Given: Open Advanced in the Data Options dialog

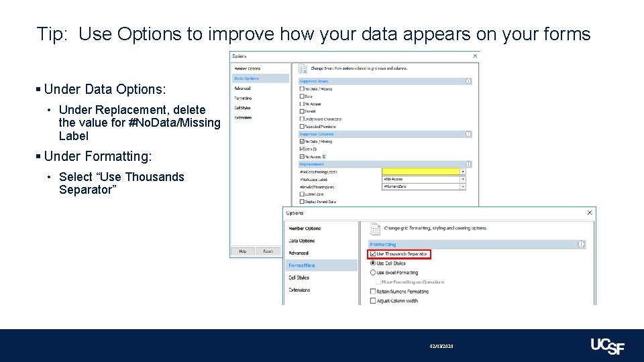Looking at the screenshot, I should coord(242,88).
